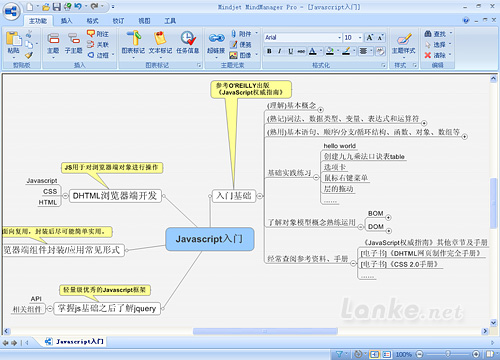Click the Shrink Font small A icon
Viewport: 500px width, 360px height.
[x=380, y=37]
